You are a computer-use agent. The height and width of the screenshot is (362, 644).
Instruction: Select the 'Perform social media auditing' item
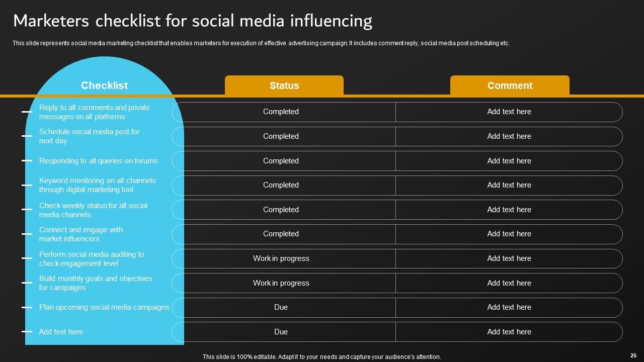92,259
